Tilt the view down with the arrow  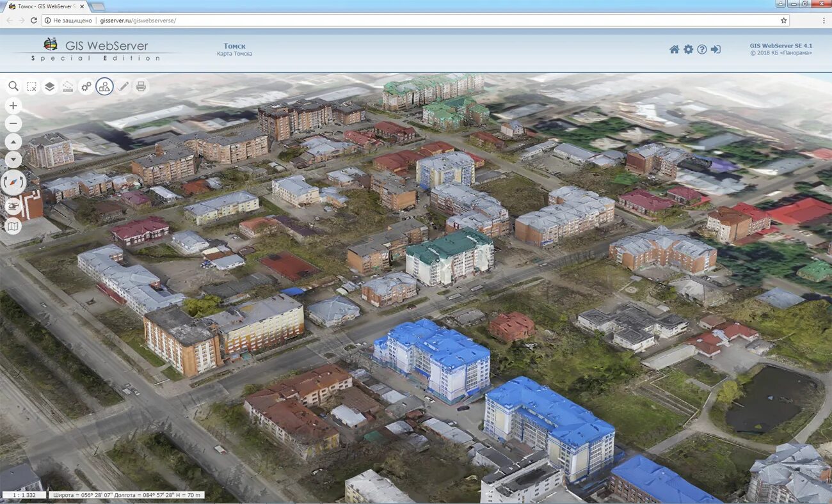(13, 160)
